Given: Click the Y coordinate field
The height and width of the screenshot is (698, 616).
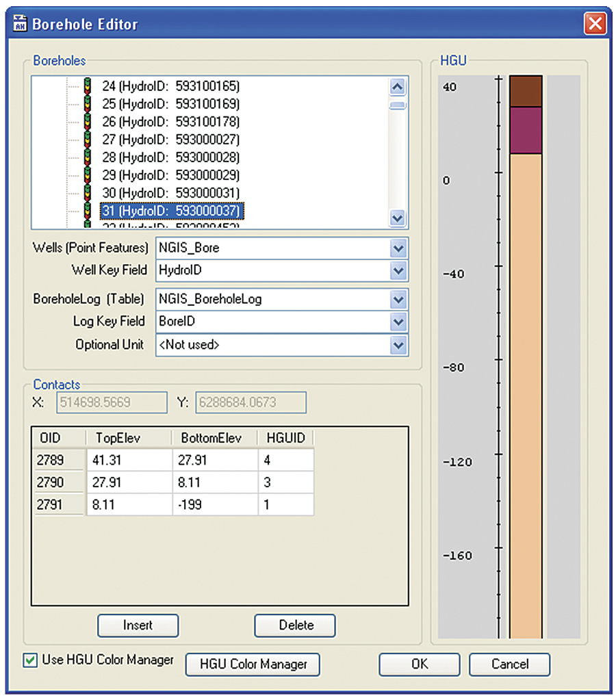Looking at the screenshot, I should (x=251, y=402).
